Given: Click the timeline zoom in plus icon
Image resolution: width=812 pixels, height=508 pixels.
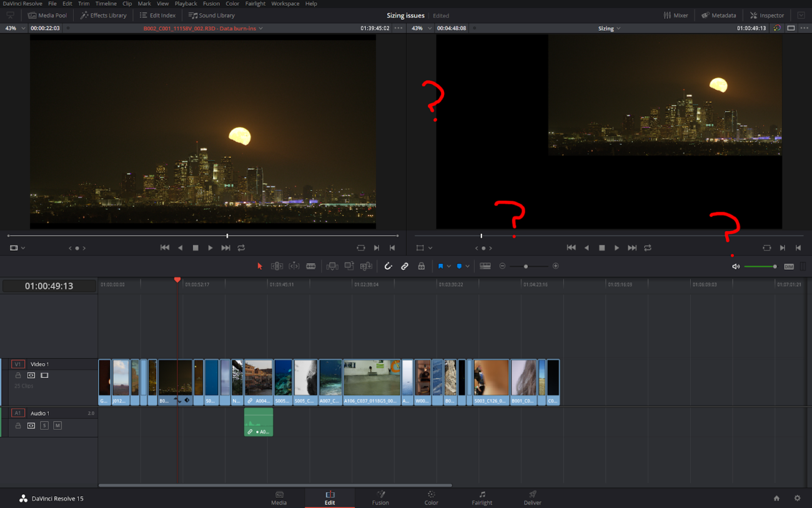Looking at the screenshot, I should click(x=555, y=266).
